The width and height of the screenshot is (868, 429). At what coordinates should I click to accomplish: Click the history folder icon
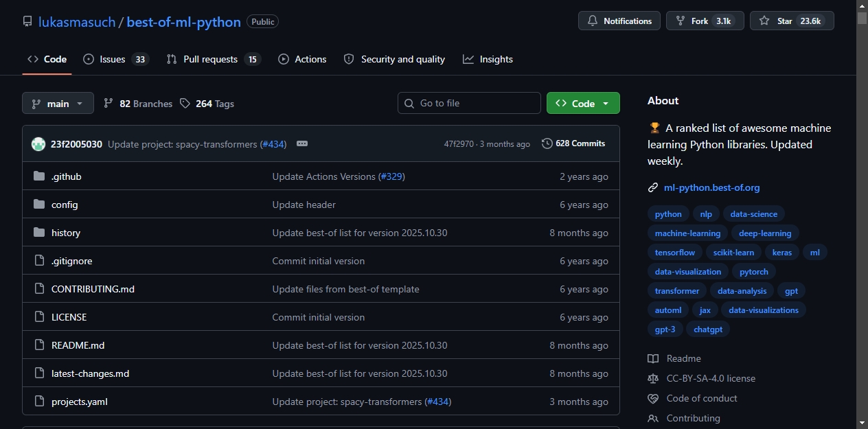pyautogui.click(x=39, y=233)
